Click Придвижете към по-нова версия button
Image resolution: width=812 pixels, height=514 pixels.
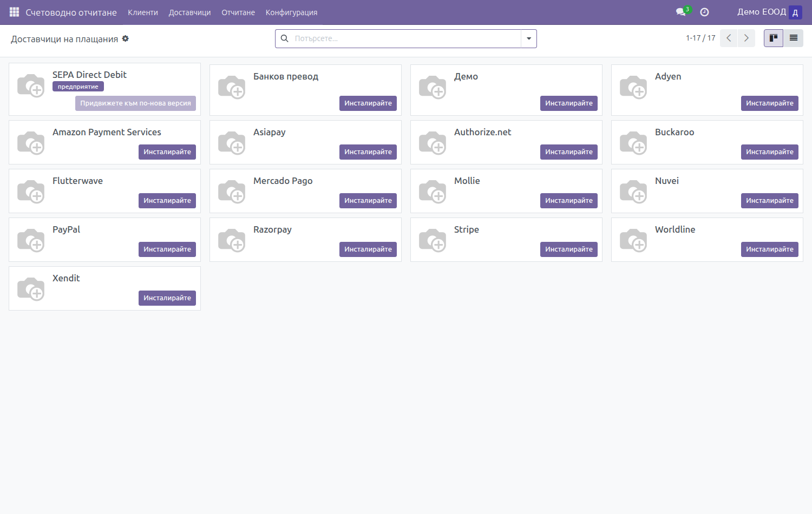point(135,103)
